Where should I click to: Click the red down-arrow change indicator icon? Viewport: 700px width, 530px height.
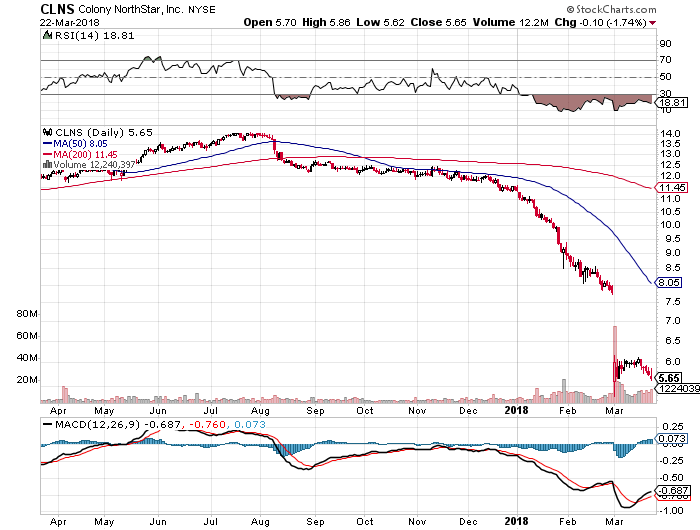tap(653, 23)
